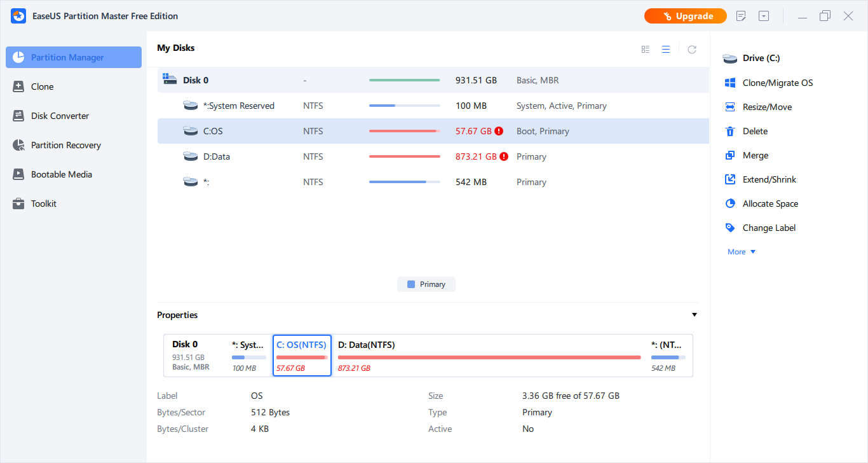The width and height of the screenshot is (868, 463).
Task: Click the Toolkit briefcase icon
Action: coord(18,204)
